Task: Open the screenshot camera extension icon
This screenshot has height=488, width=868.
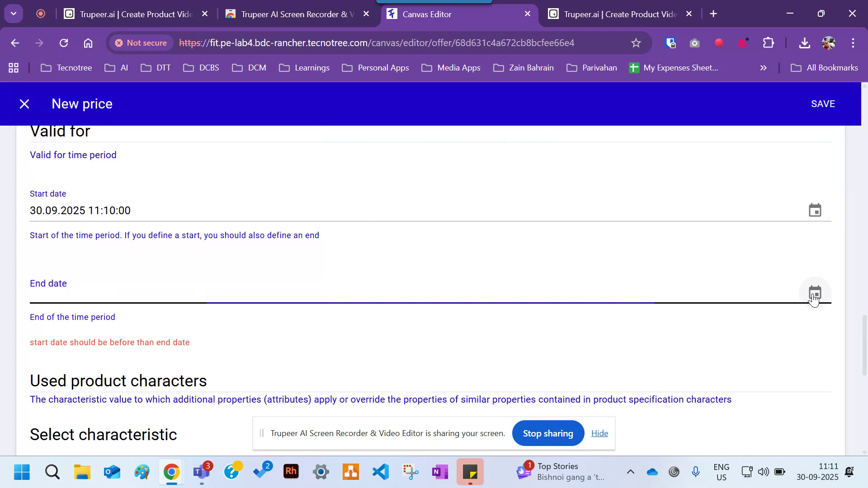Action: (694, 43)
